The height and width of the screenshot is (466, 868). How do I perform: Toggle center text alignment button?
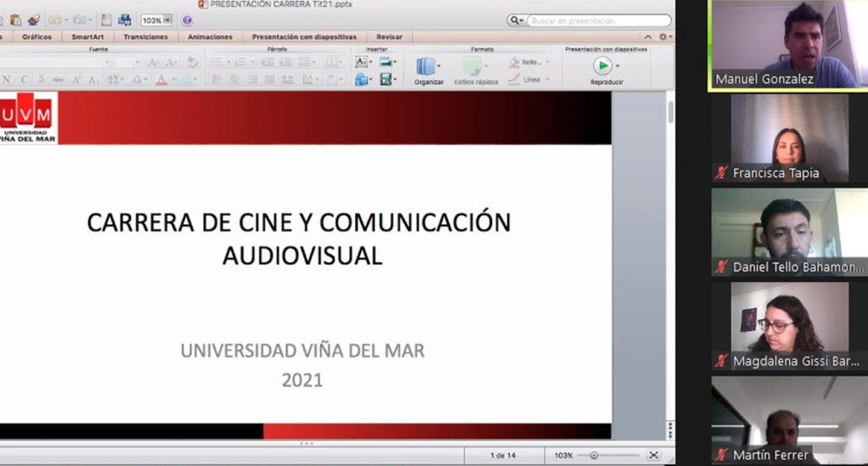point(234,80)
